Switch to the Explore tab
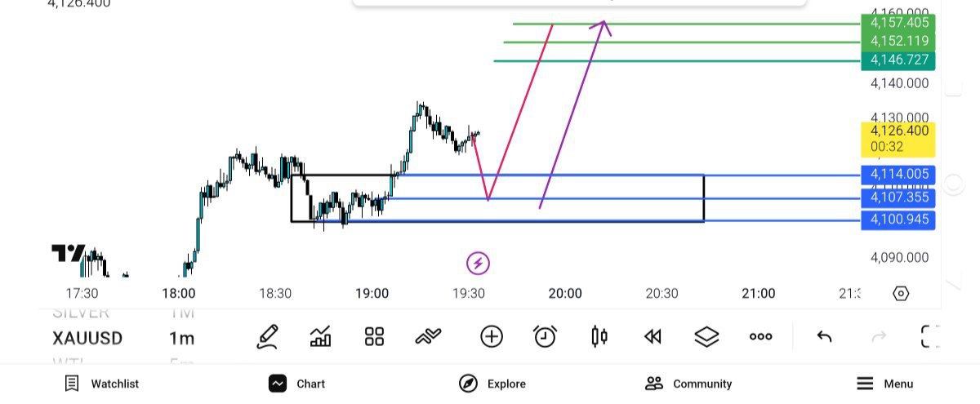Viewport: 980px width, 404px height. click(x=492, y=384)
